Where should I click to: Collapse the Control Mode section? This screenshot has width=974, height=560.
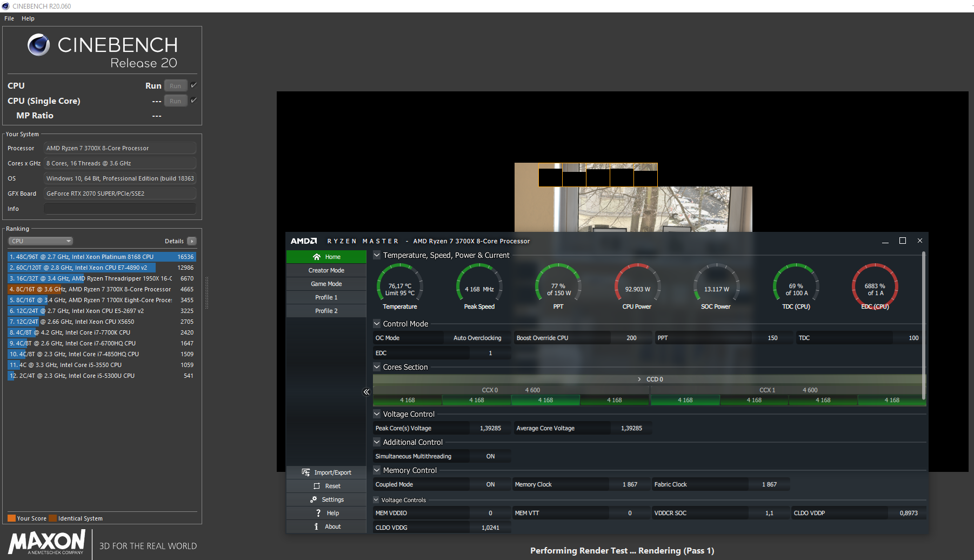(x=377, y=324)
